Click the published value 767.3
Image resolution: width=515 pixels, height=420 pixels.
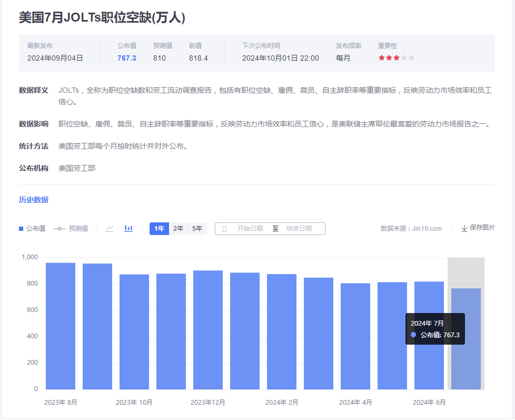(x=127, y=58)
